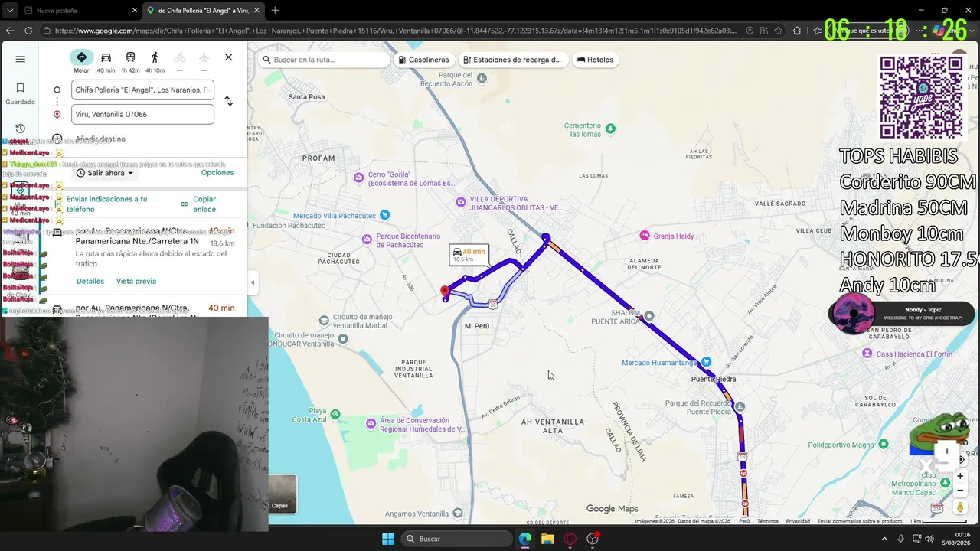The image size is (980, 551).
Task: Swap origin and destination with the arrows icon
Action: (x=228, y=101)
